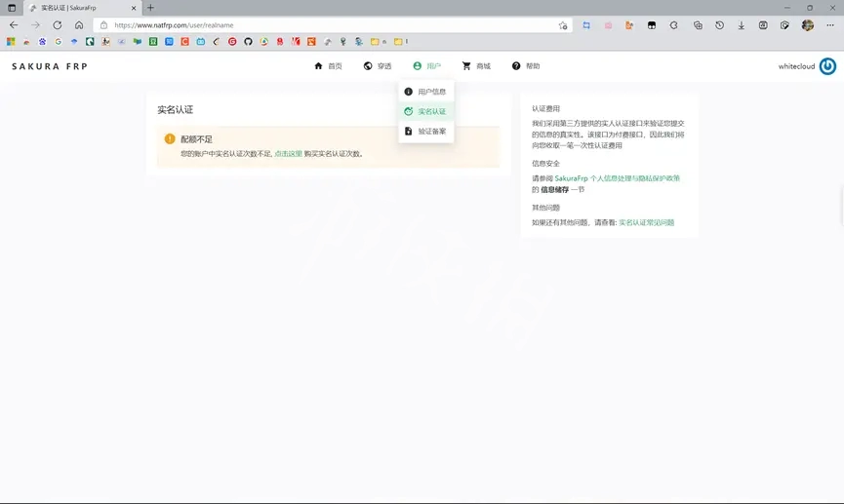Open the browser three-dot settings menu
Screen dimensions: 844x504
tap(830, 25)
